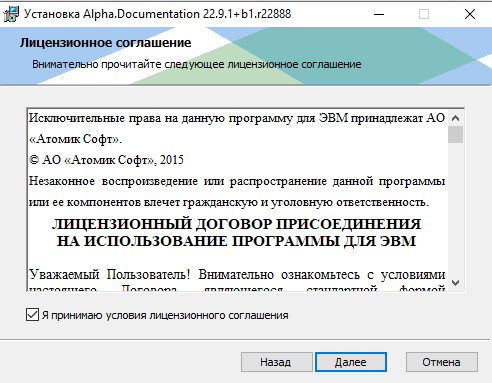
Task: Click the Отмена button
Action: (x=441, y=362)
